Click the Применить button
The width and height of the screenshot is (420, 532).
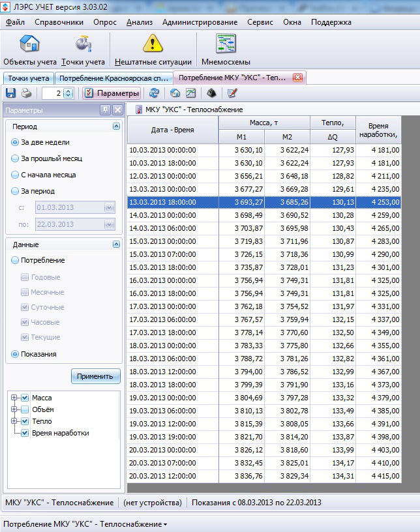click(x=95, y=376)
